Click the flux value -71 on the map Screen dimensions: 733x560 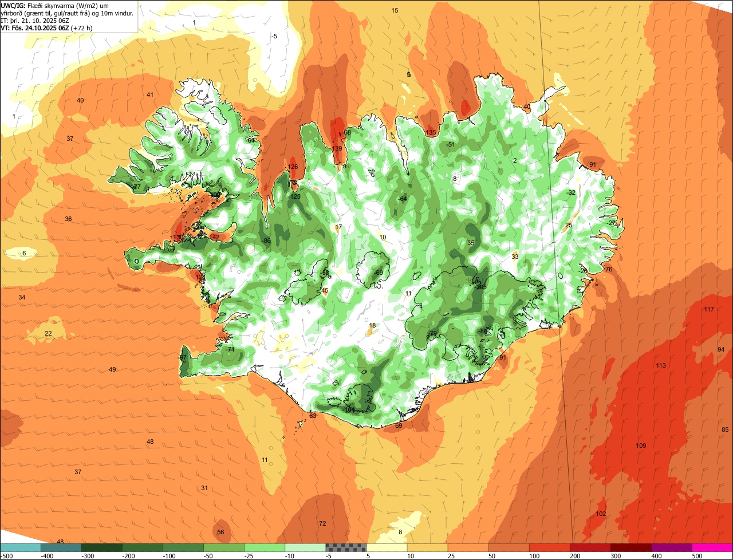click(x=230, y=349)
